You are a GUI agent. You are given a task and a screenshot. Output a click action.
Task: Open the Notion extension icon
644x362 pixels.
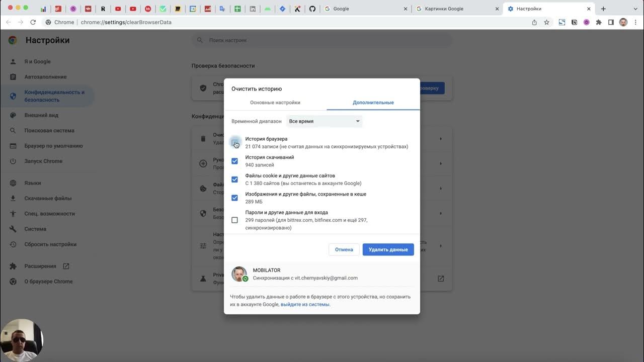click(x=574, y=22)
